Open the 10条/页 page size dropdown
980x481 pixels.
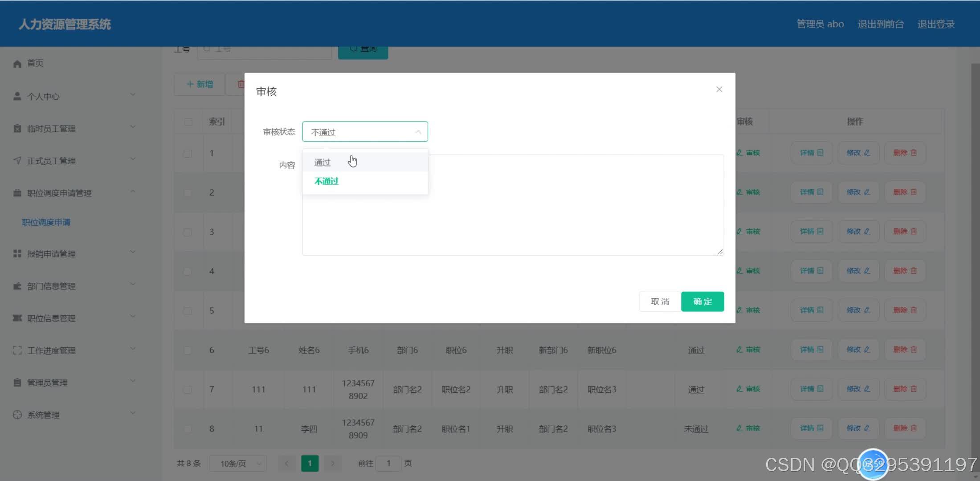pos(238,464)
